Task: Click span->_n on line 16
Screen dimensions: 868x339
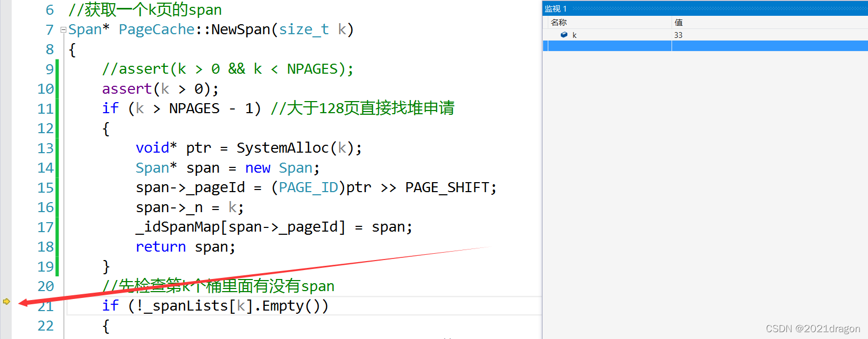Action: [x=169, y=207]
